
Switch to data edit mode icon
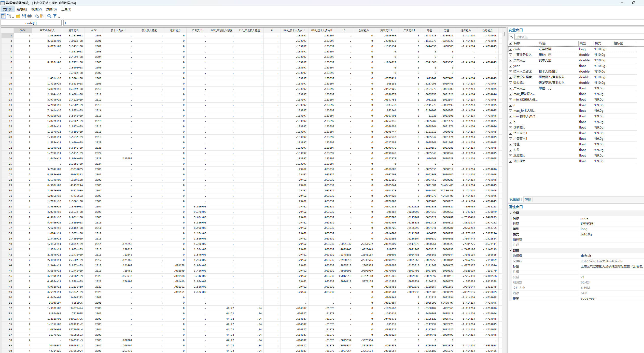(x=3, y=16)
